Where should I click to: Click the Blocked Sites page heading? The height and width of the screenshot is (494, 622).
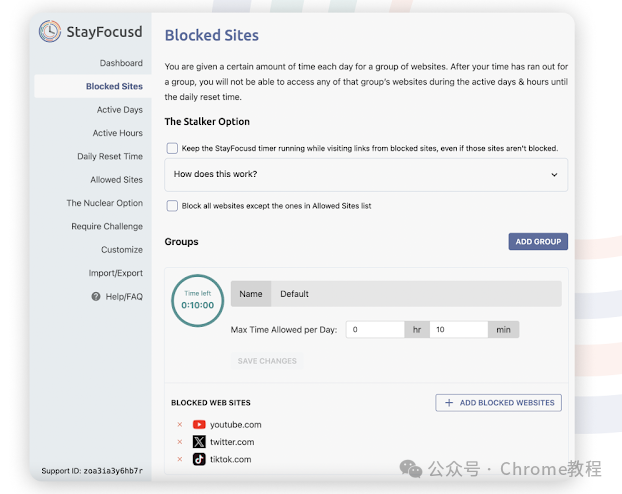[211, 35]
